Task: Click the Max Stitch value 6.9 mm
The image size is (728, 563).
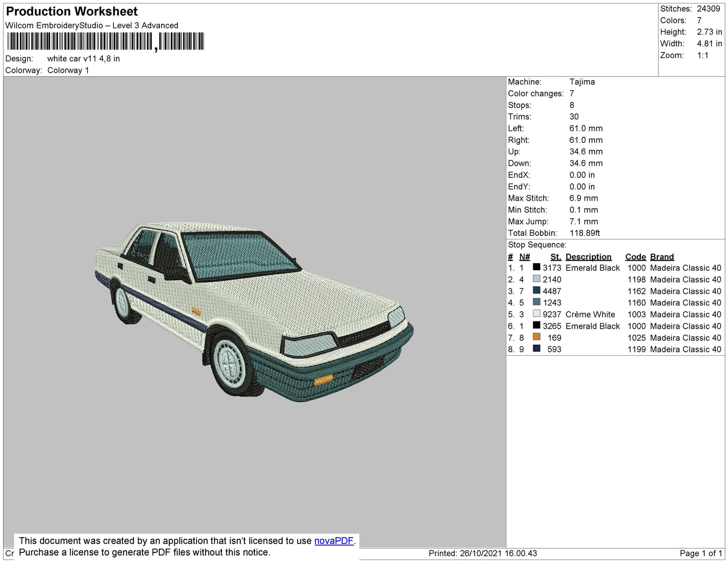Action: [583, 198]
